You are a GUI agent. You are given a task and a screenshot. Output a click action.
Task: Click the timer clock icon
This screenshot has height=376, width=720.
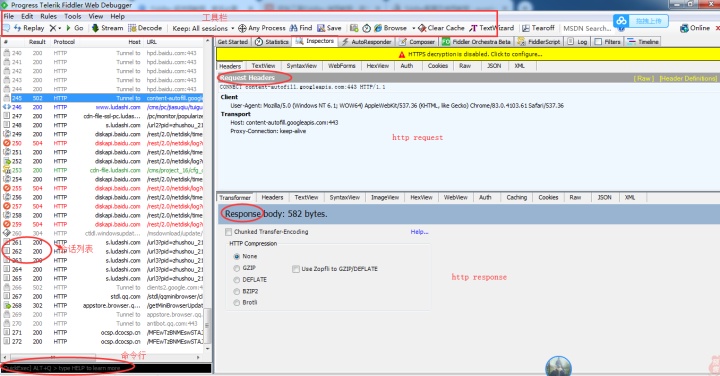click(366, 28)
